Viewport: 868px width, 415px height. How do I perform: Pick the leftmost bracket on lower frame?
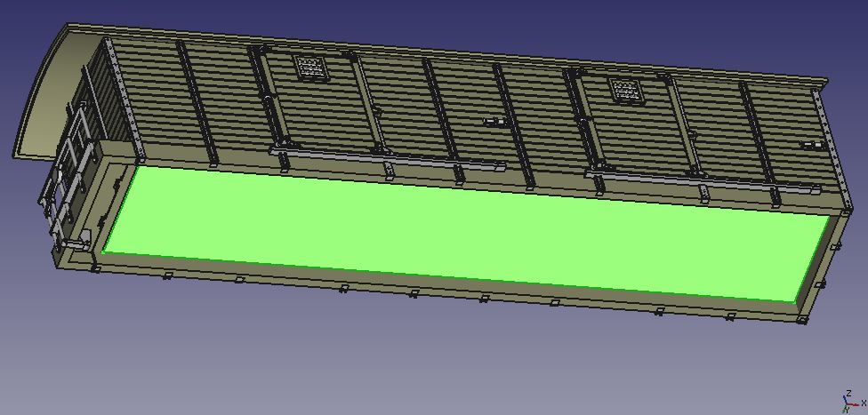tap(94, 266)
